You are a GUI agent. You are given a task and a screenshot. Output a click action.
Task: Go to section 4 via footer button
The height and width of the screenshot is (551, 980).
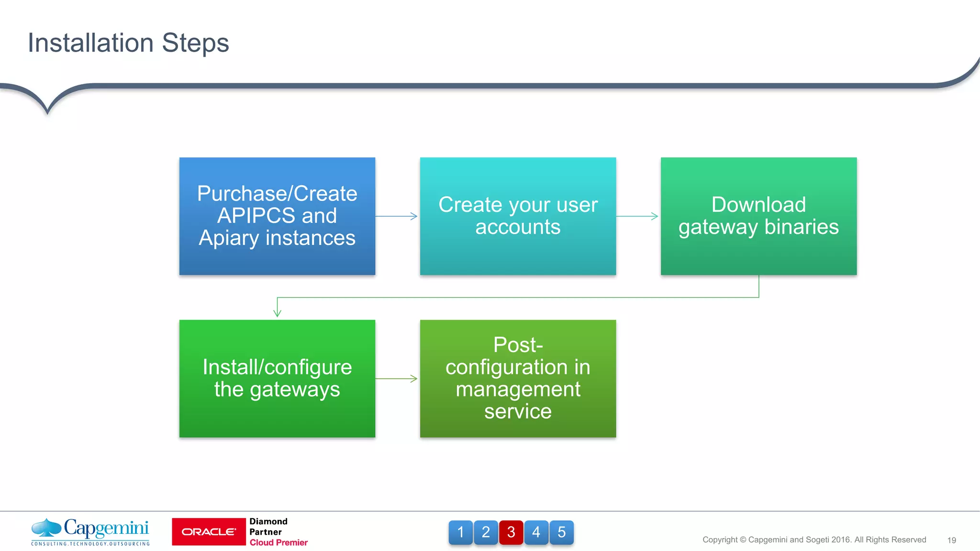click(x=536, y=532)
